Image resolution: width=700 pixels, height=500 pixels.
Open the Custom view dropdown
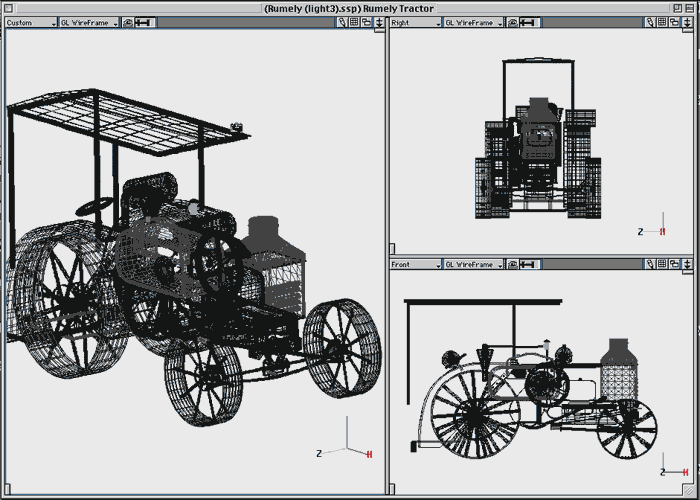coord(30,22)
